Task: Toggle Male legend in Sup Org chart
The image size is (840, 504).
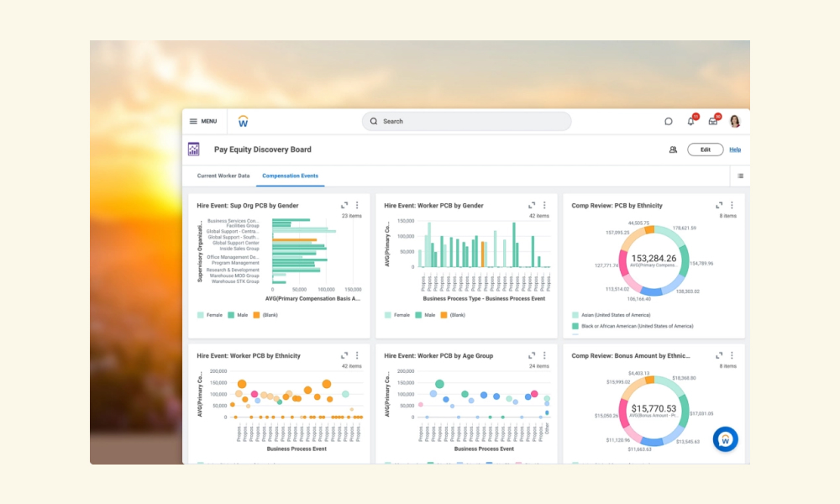Action: point(238,315)
